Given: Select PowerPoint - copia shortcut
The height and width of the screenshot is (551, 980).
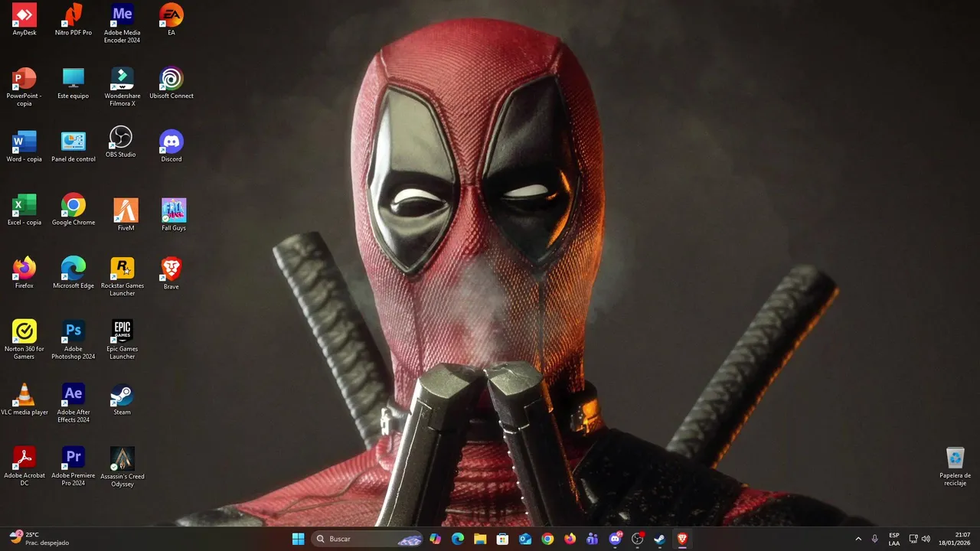Looking at the screenshot, I should point(24,87).
